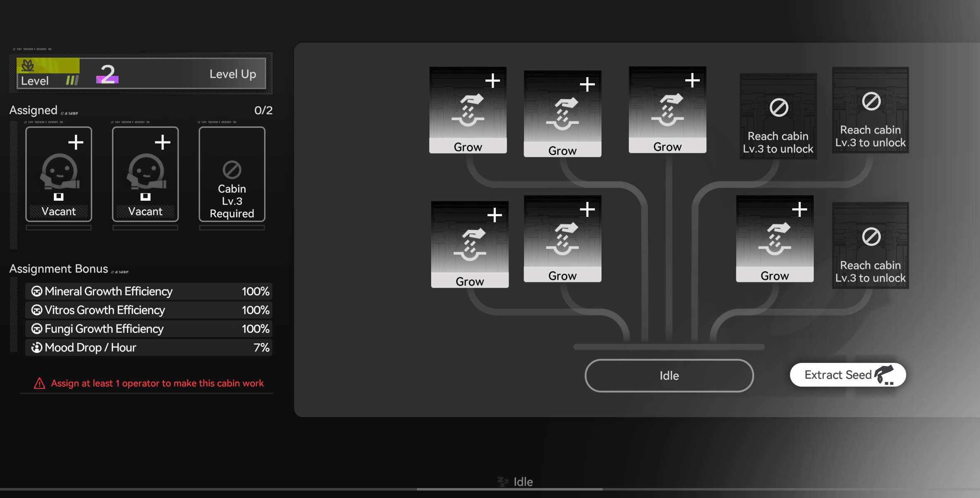The height and width of the screenshot is (498, 980).
Task: Click the large Idle status button
Action: tap(669, 376)
